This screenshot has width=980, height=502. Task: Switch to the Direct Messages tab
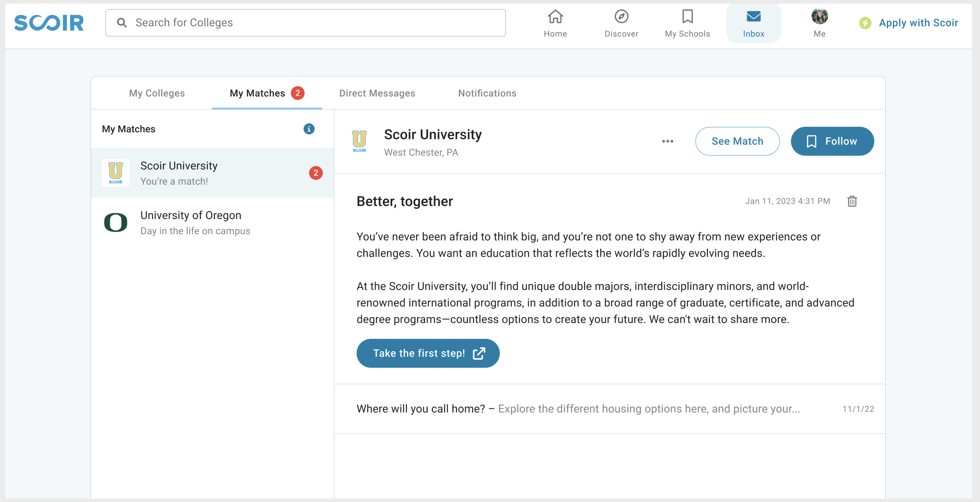pos(378,93)
